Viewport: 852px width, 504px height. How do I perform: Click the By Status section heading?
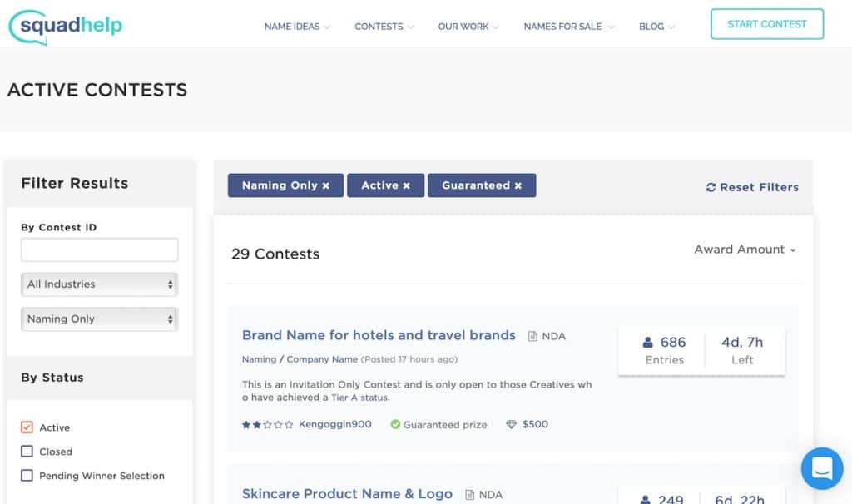[x=52, y=378]
